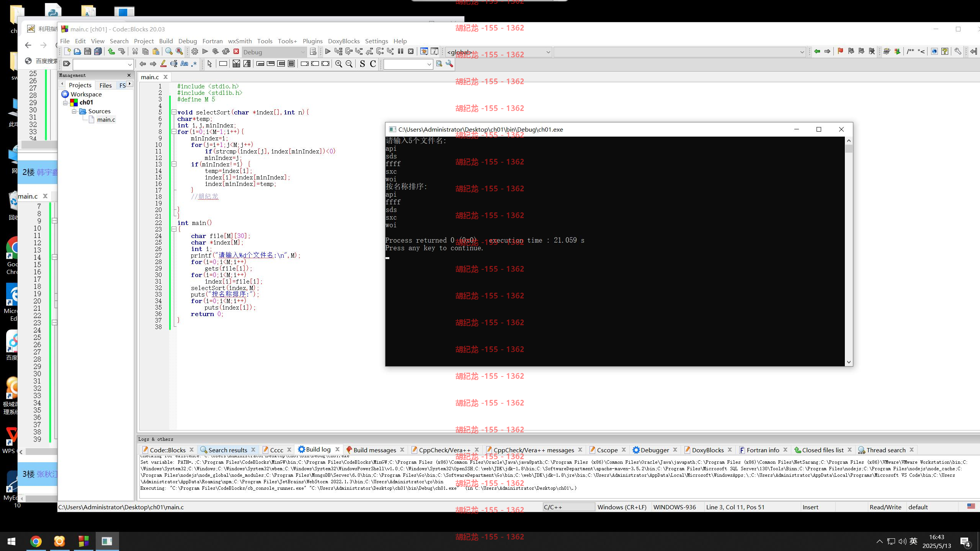The height and width of the screenshot is (551, 980).
Task: Undo the last edit with green arrow
Action: (x=111, y=52)
